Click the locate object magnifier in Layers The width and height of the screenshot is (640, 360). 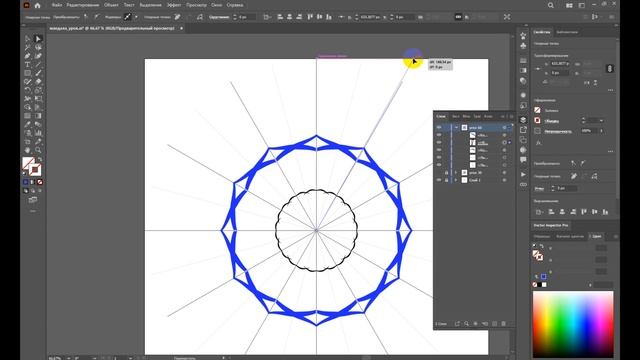pyautogui.click(x=466, y=324)
